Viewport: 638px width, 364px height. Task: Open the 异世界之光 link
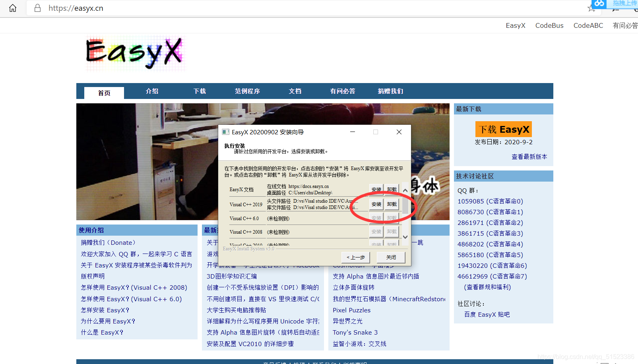coord(347,321)
